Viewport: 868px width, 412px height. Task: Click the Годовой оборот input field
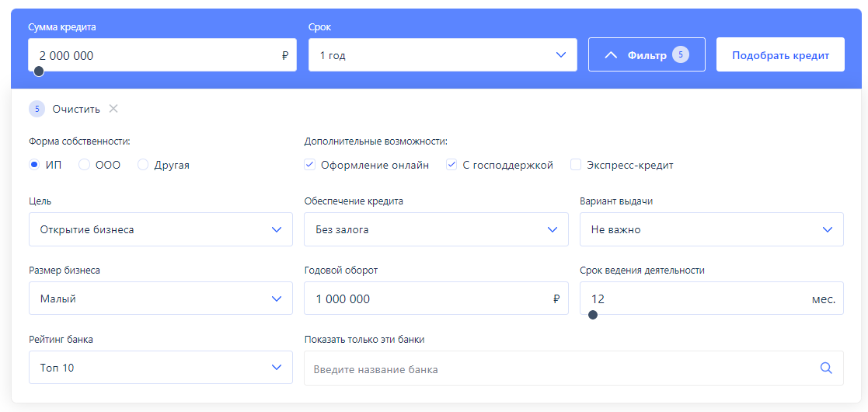tap(427, 299)
